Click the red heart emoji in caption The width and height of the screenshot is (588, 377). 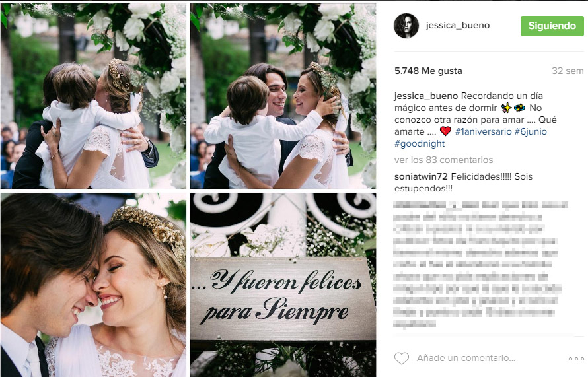tap(445, 131)
